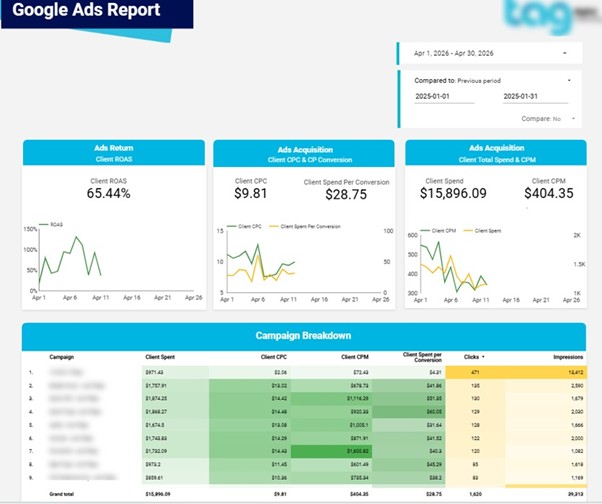Click the Client Spend Per Conversion scorecard label
Image resolution: width=602 pixels, height=504 pixels.
point(346,182)
